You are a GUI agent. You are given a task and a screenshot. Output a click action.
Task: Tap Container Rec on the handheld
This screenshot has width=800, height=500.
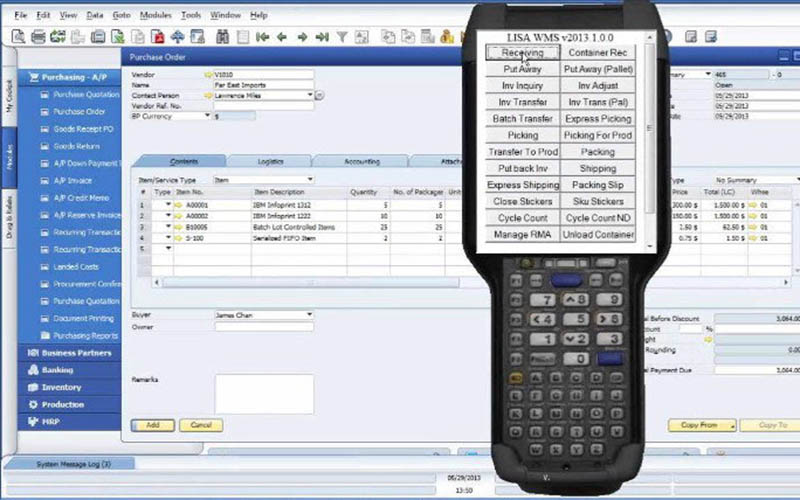coord(598,53)
